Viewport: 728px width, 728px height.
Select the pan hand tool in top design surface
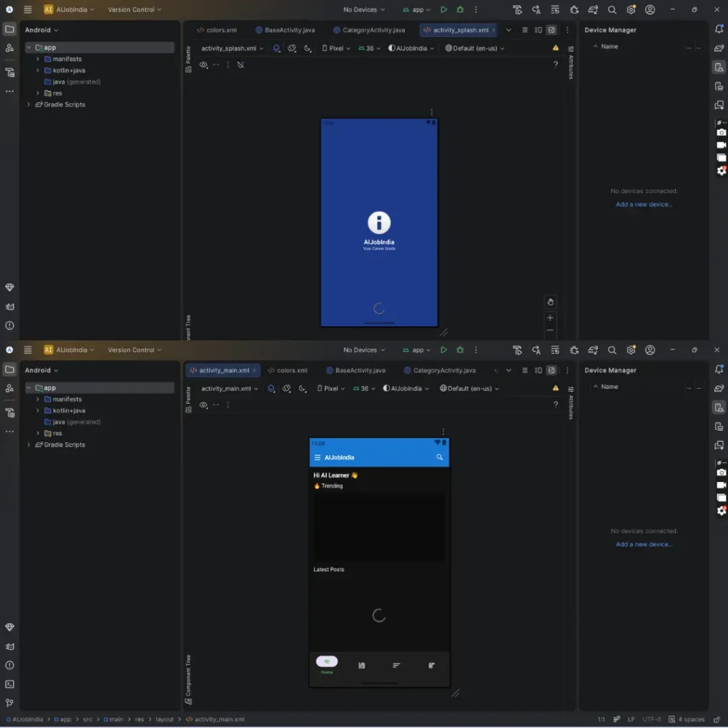click(550, 301)
